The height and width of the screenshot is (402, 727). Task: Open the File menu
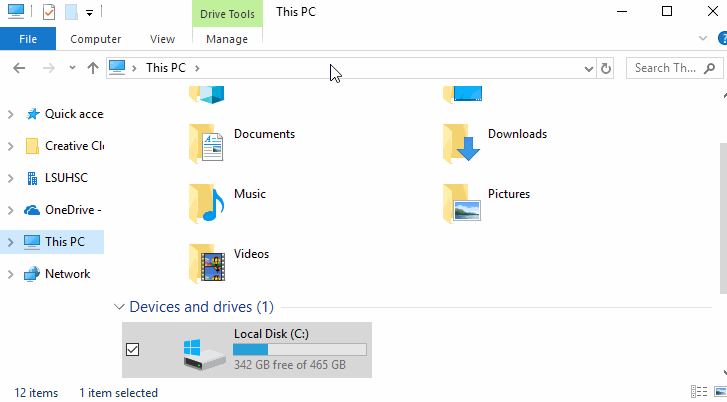tap(28, 39)
